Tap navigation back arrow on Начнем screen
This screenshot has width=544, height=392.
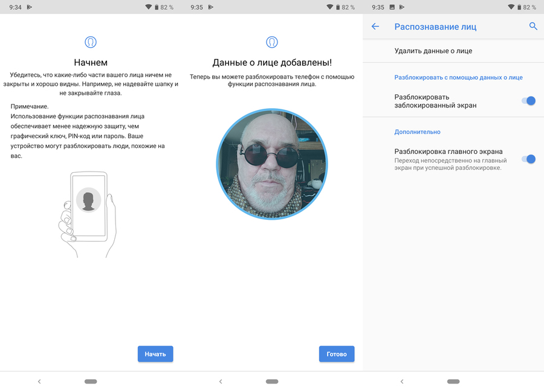point(39,381)
